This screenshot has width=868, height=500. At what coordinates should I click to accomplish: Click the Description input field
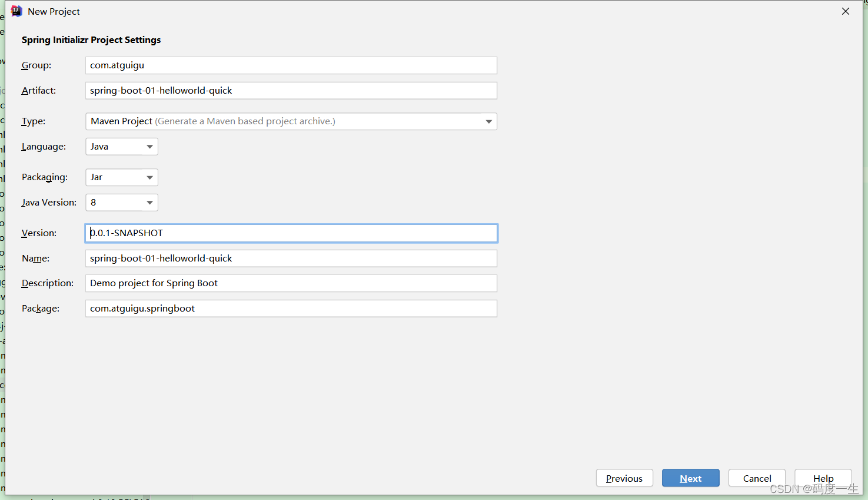point(291,283)
